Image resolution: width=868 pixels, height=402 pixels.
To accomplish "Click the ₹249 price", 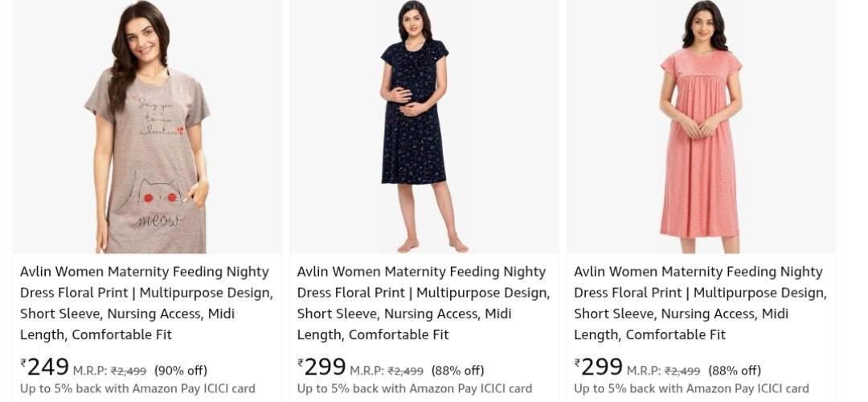I will point(45,367).
